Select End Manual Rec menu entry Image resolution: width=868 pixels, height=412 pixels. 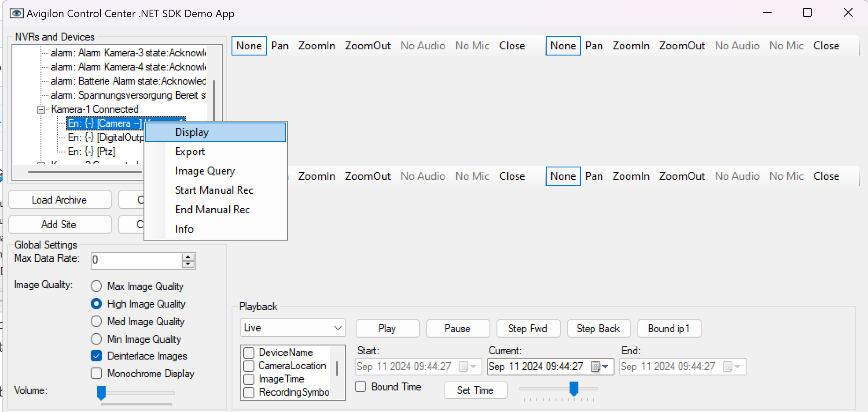pos(216,210)
